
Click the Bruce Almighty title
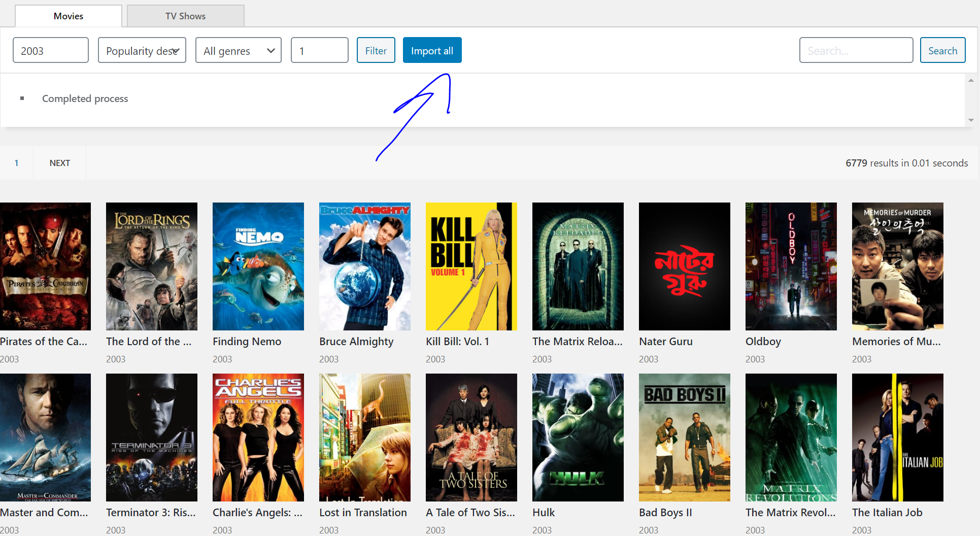[x=356, y=342]
